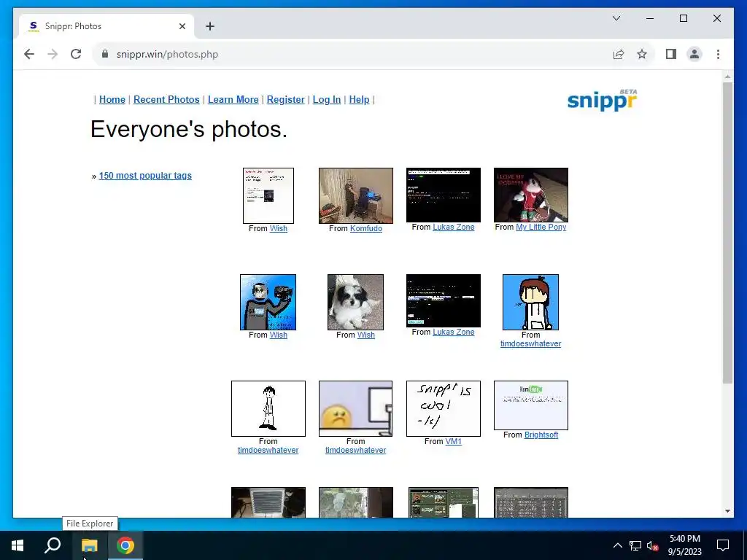
Task: Open a new browser tab
Action: click(x=210, y=26)
